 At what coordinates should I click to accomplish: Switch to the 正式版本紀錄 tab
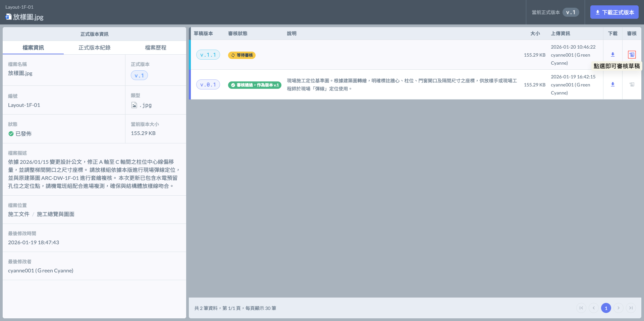pyautogui.click(x=94, y=48)
